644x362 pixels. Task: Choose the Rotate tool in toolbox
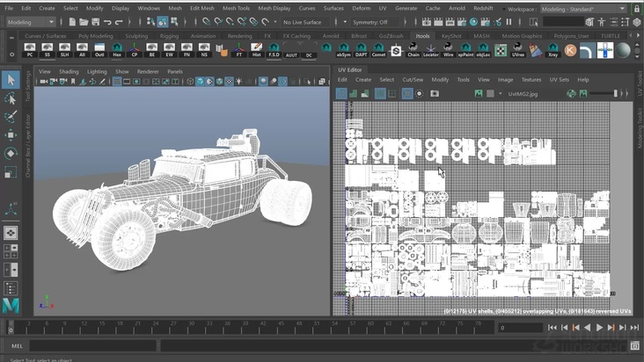(x=11, y=153)
